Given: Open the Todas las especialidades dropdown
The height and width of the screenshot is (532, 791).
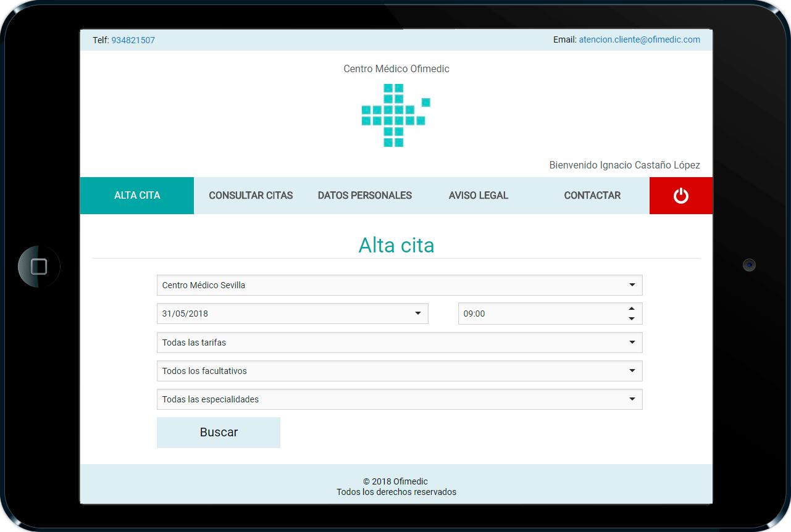Looking at the screenshot, I should [x=399, y=399].
